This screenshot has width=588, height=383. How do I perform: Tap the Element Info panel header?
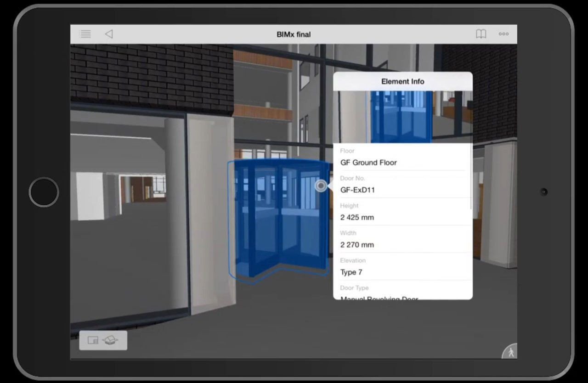coord(403,81)
